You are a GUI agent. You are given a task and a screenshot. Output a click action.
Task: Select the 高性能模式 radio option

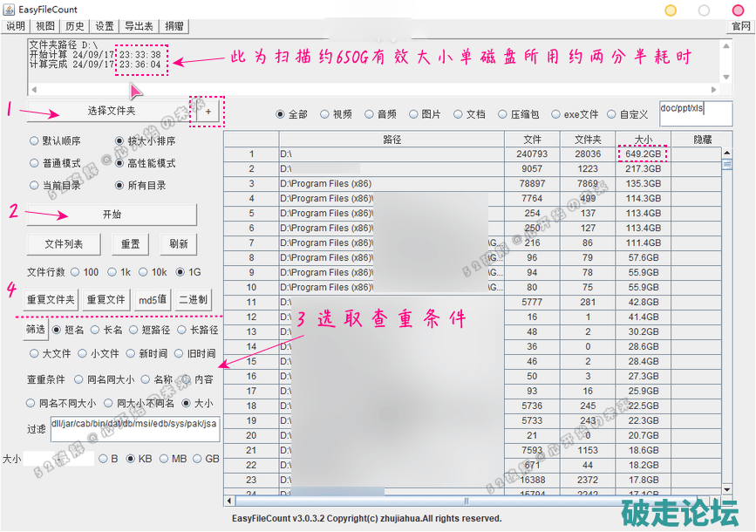[120, 163]
